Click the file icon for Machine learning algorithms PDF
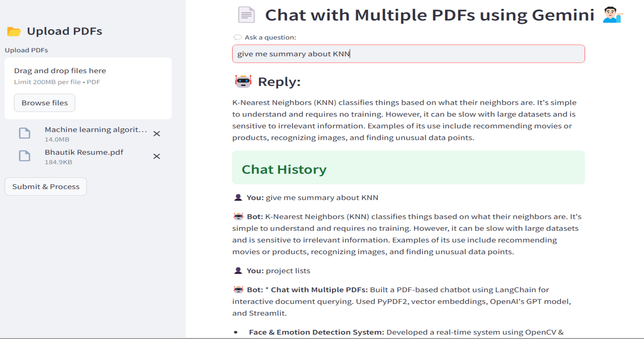644x339 pixels. [24, 133]
